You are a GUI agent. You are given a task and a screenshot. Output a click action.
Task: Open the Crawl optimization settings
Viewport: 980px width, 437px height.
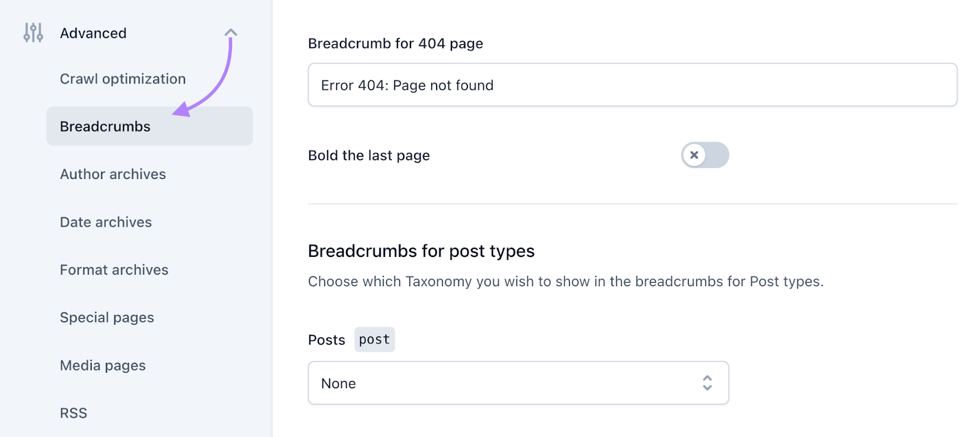point(123,78)
